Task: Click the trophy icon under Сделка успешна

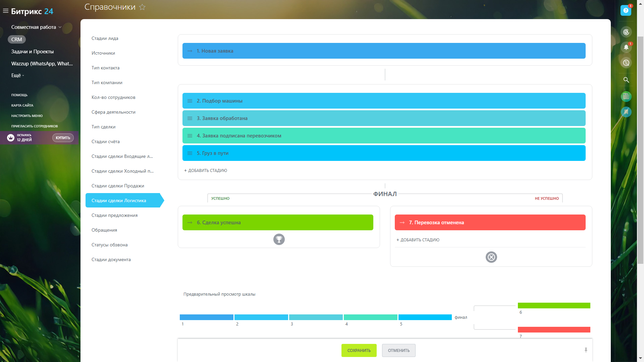Action: (x=279, y=239)
